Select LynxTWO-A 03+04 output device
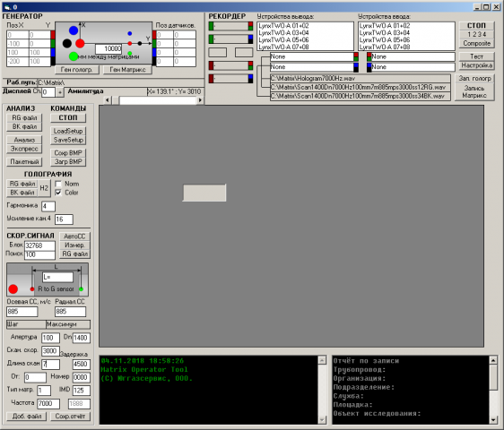 (283, 33)
